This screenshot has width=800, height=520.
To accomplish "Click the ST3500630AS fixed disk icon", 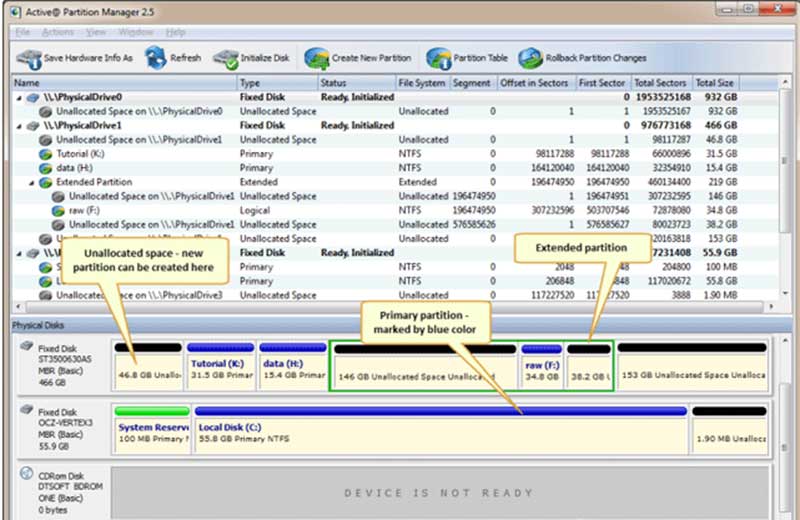I will click(27, 346).
